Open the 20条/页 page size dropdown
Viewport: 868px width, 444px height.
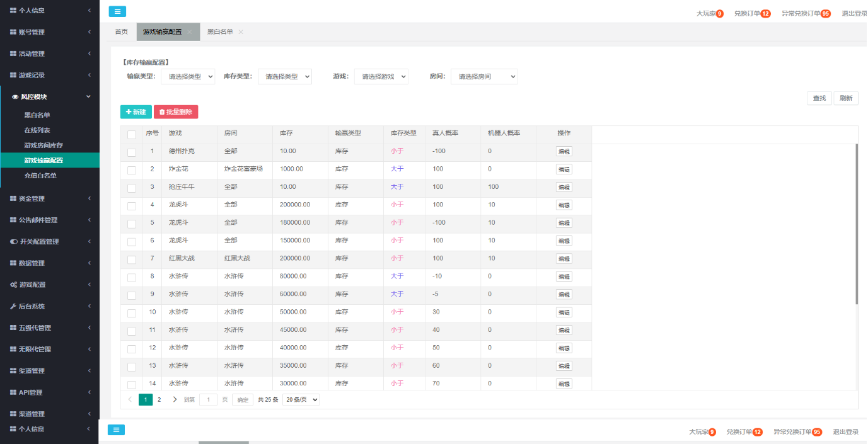tap(301, 399)
